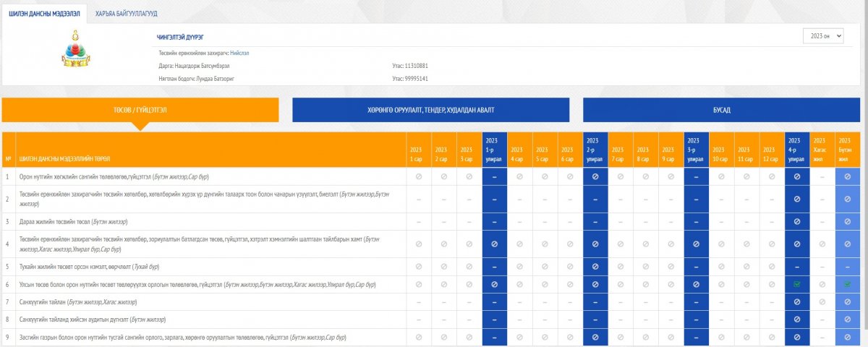
Task: Click row 4 status icon under Хагас жил
Action: tap(822, 244)
